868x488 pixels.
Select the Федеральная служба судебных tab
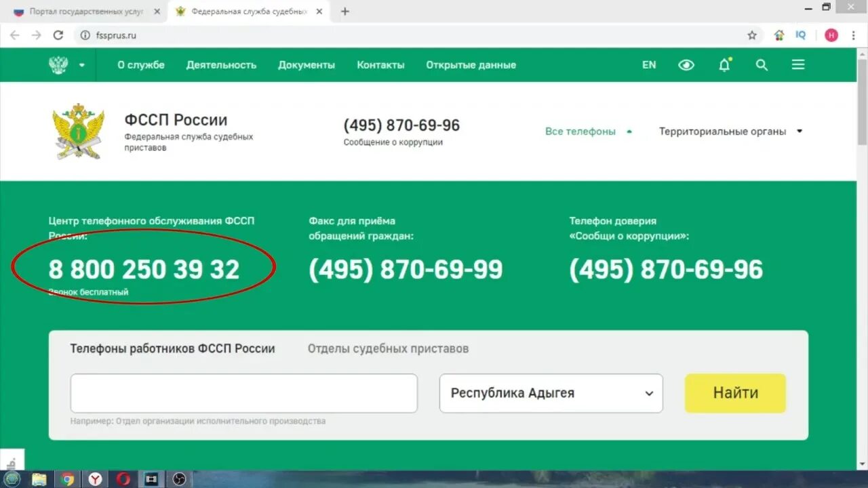tap(248, 12)
